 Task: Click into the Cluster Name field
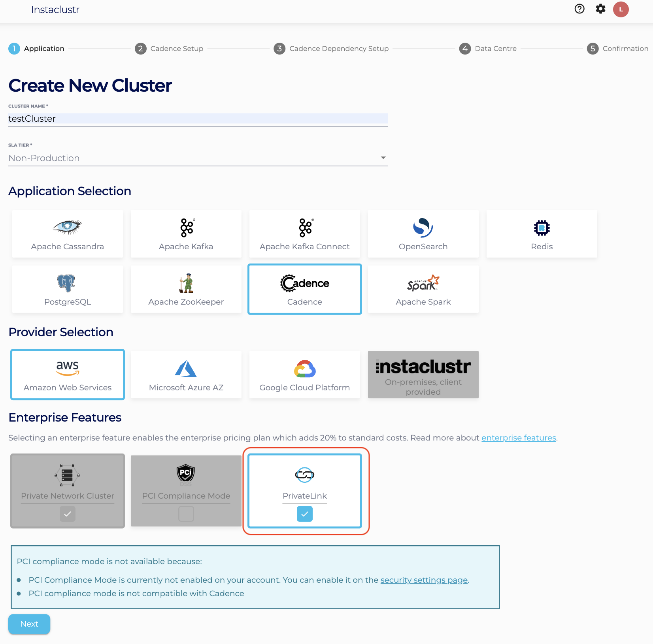pos(198,119)
